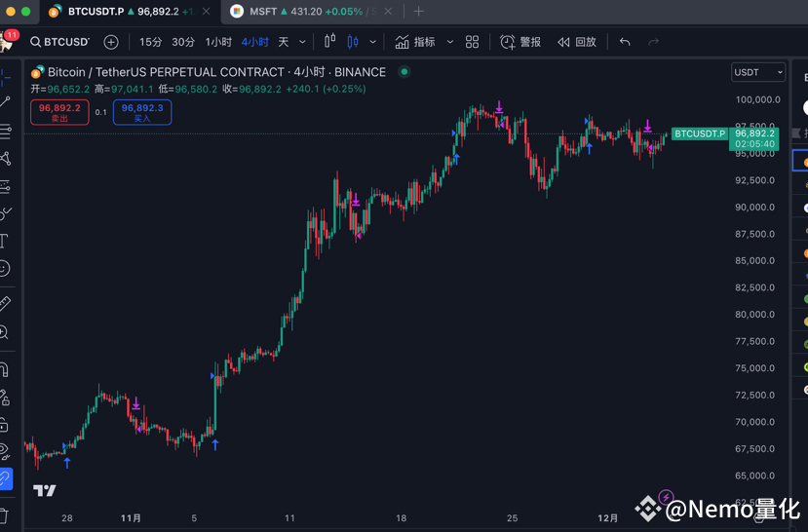This screenshot has height=532, width=808.
Task: Click the 11月 date axis label
Action: click(131, 518)
